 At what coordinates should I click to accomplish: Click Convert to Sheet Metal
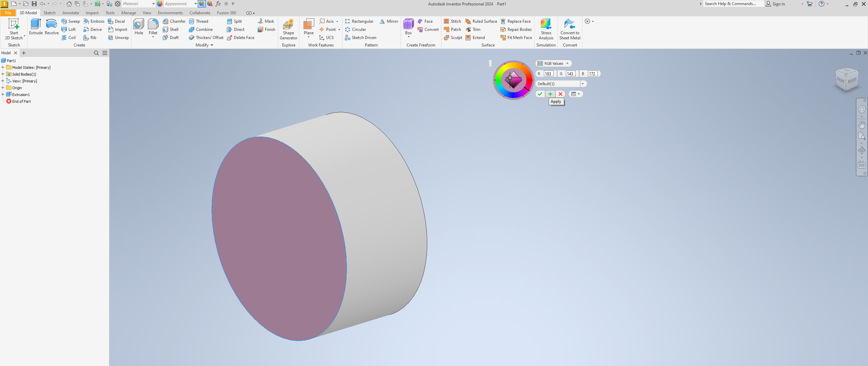(x=570, y=29)
